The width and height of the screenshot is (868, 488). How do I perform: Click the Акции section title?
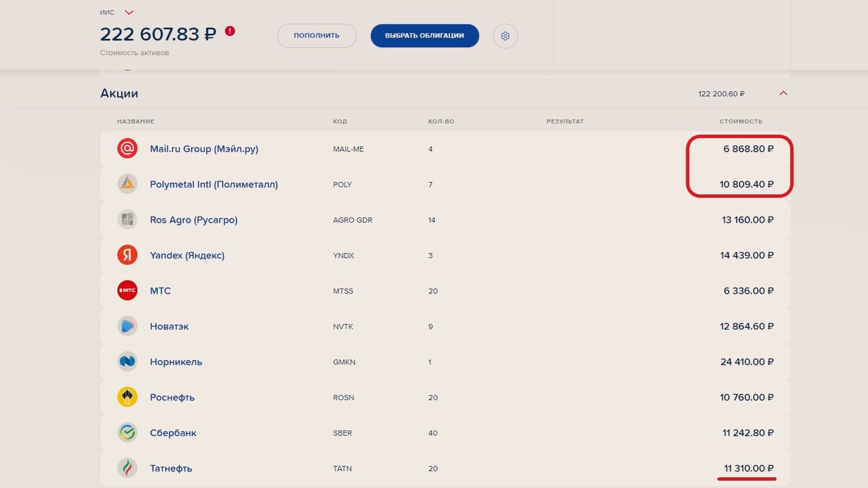(119, 93)
